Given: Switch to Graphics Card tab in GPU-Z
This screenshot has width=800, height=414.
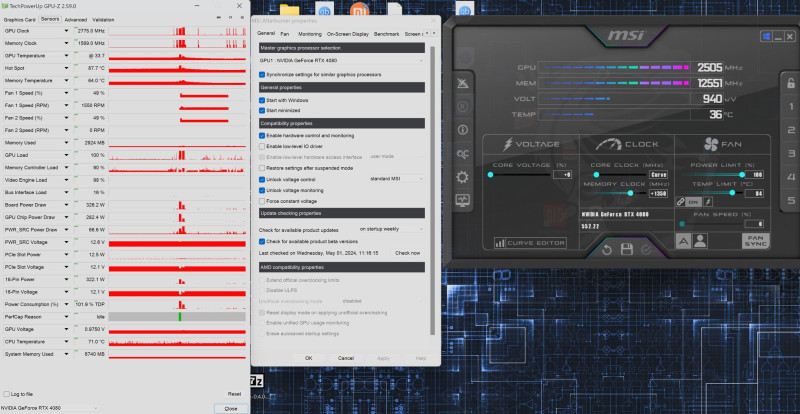Looking at the screenshot, I should 19,19.
